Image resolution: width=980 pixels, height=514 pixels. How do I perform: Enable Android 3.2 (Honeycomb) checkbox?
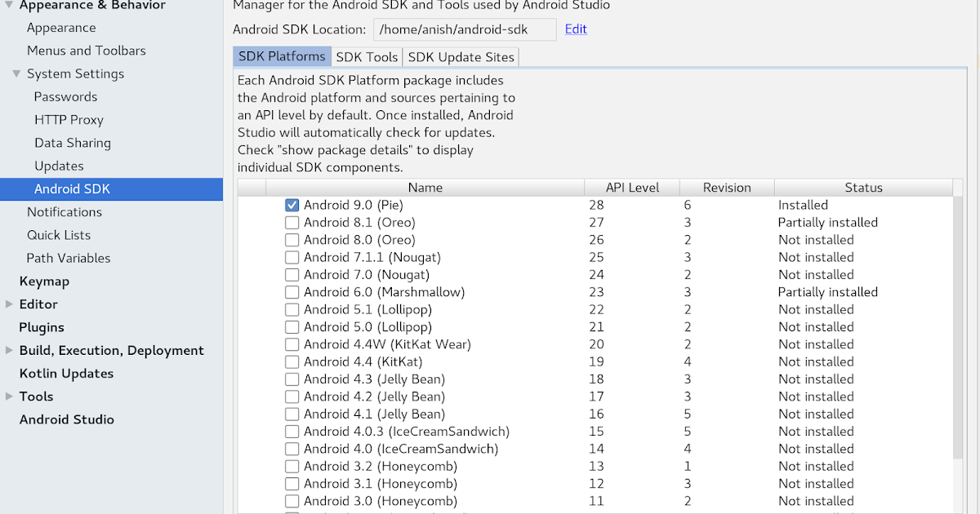pyautogui.click(x=292, y=467)
